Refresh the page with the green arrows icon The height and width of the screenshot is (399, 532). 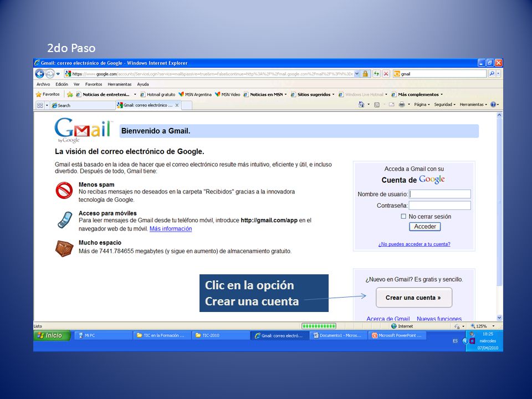376,74
